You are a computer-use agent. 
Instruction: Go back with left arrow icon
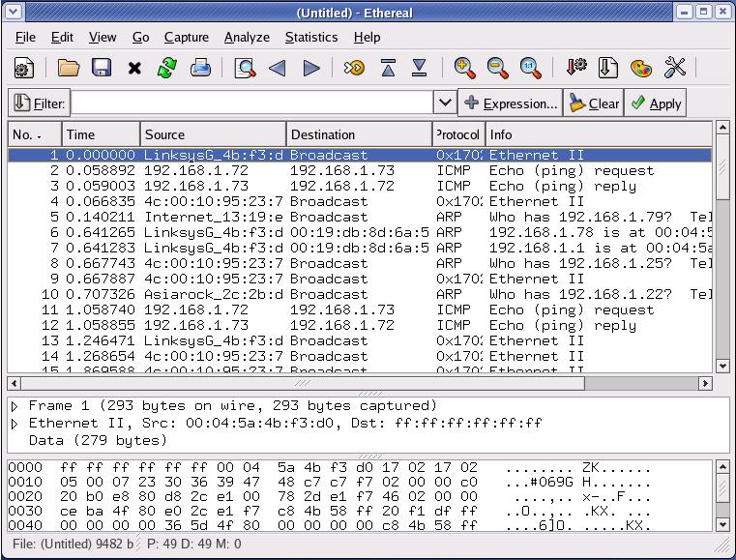tap(278, 69)
